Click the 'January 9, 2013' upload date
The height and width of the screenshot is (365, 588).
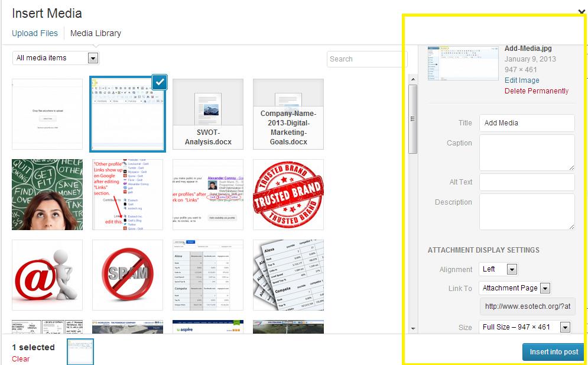(530, 59)
